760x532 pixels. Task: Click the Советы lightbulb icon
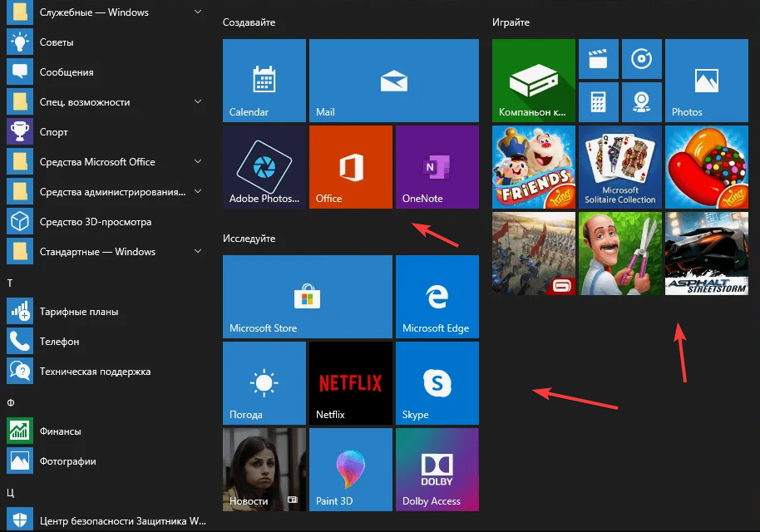coord(20,42)
